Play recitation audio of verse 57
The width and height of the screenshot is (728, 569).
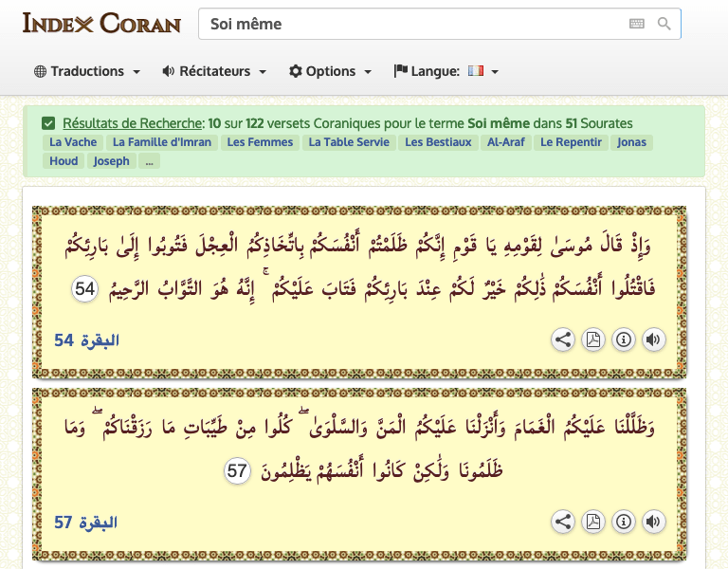(653, 521)
